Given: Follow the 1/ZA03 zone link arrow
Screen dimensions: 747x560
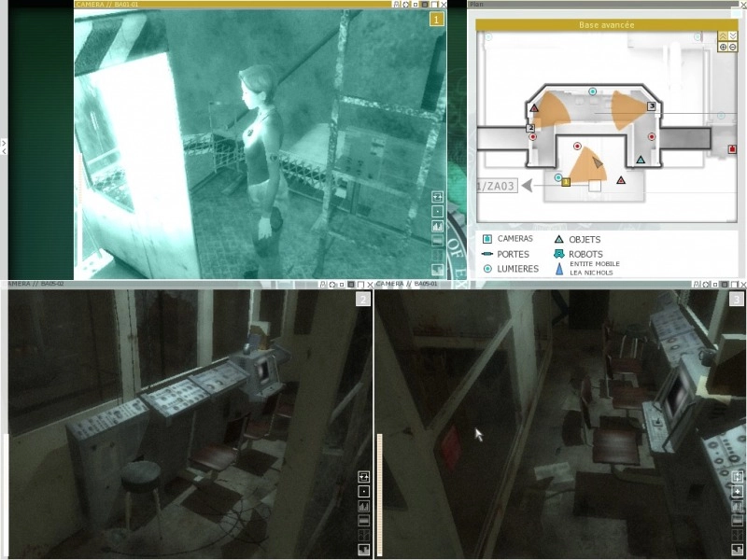Looking at the screenshot, I should tap(527, 186).
